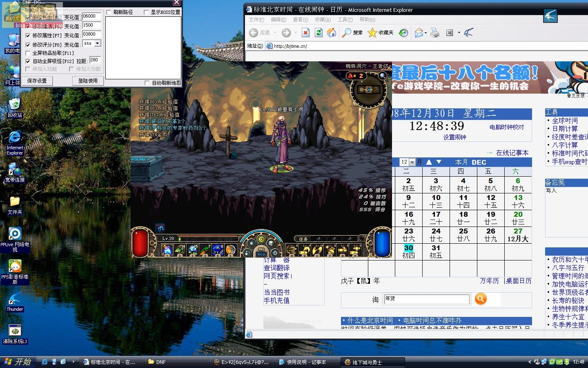The width and height of the screenshot is (588, 368).
Task: Click the IE Stop page button
Action: tap(305, 33)
